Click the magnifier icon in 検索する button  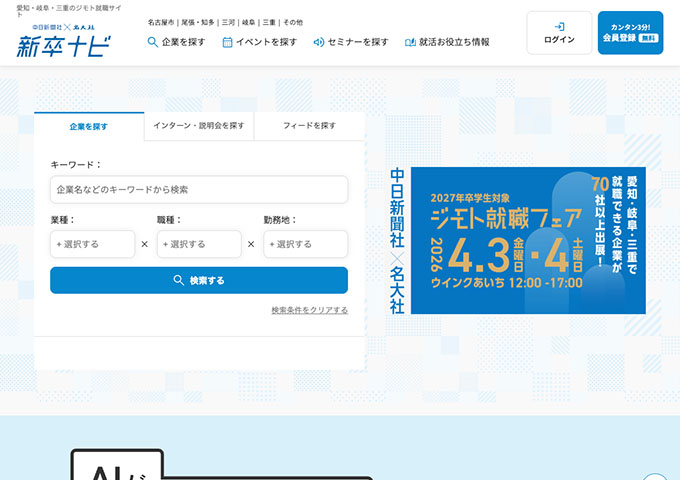coord(178,280)
